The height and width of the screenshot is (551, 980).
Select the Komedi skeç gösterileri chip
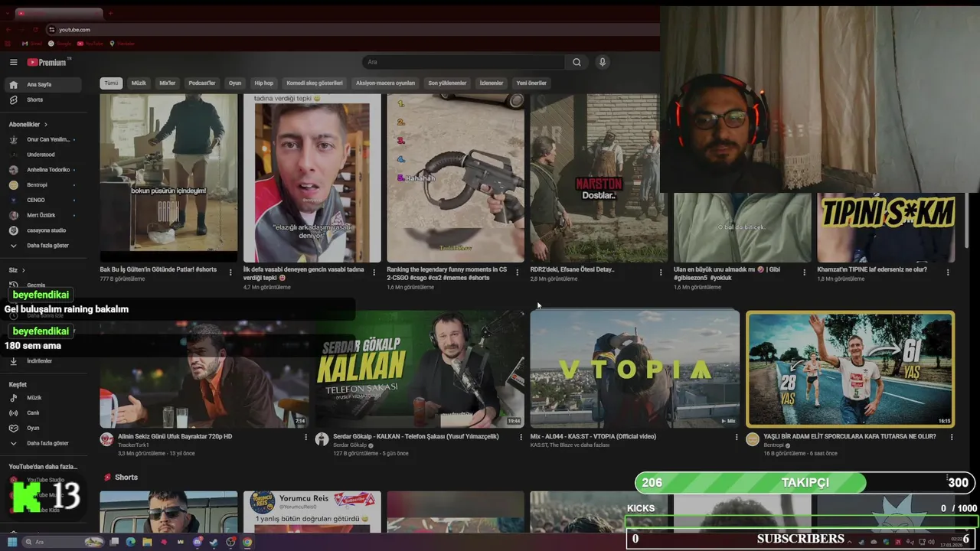coord(315,83)
